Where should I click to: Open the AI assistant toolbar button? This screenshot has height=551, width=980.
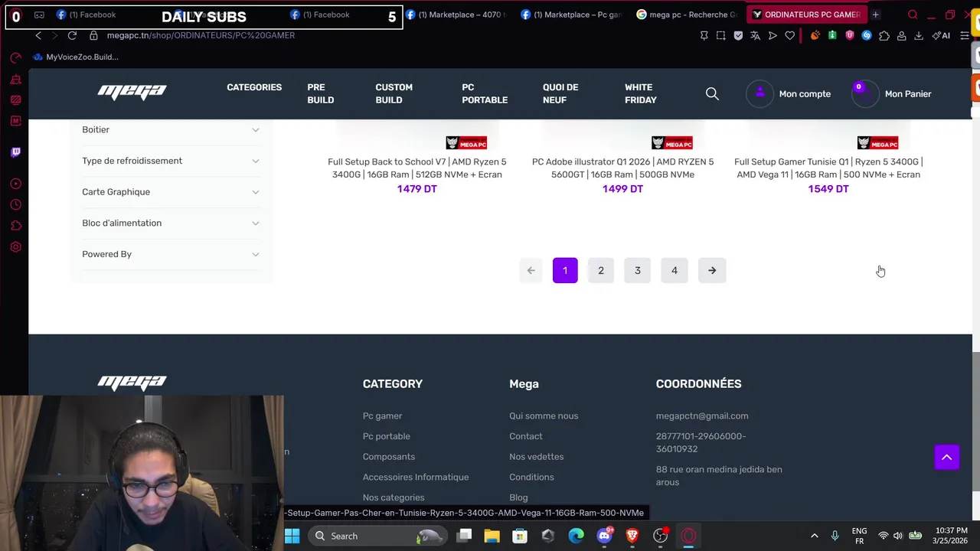click(x=941, y=35)
